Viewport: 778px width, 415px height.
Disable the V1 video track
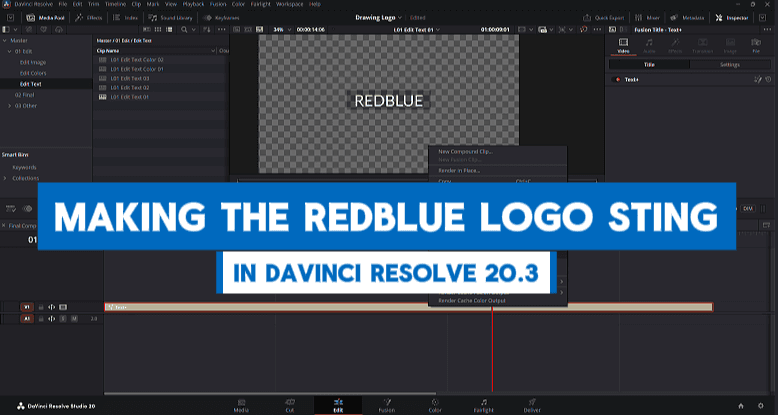pos(63,307)
